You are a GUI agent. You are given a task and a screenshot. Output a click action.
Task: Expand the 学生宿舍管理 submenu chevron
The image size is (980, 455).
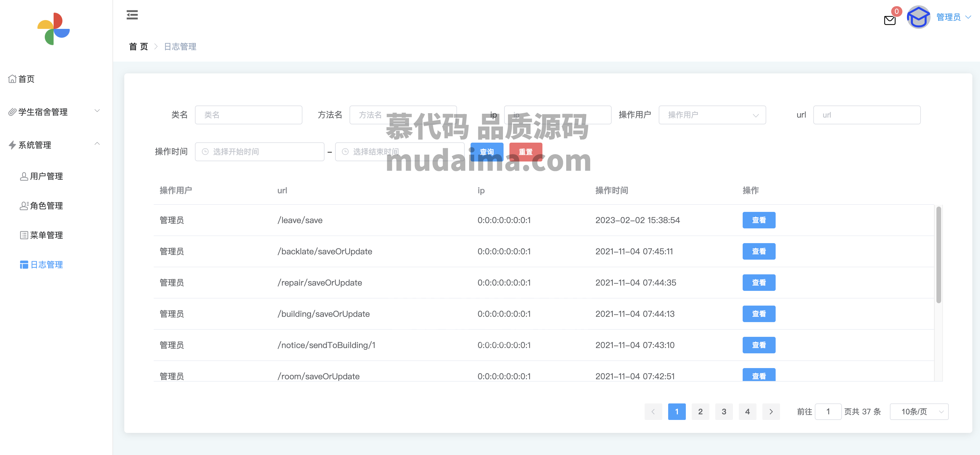point(97,111)
